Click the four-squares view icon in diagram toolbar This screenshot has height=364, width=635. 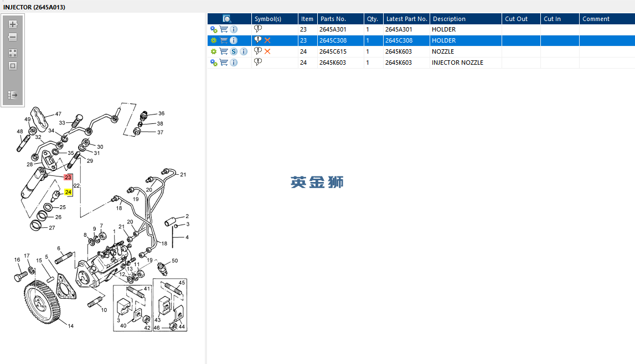[13, 53]
